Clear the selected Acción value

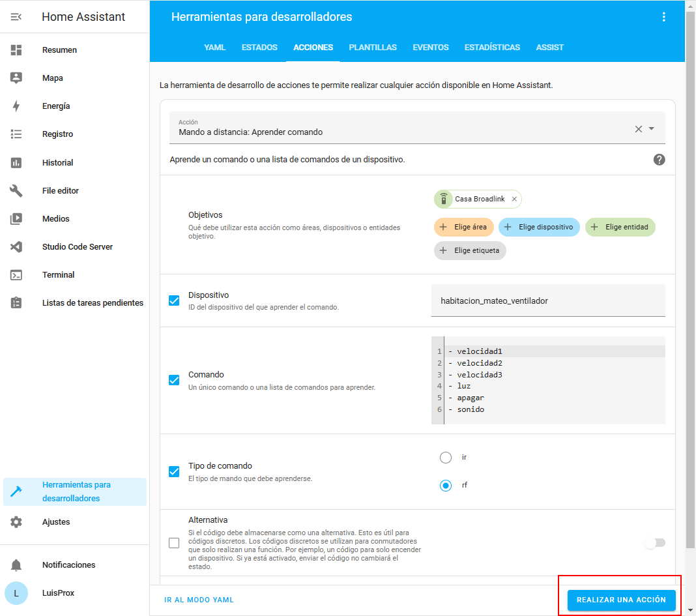[x=638, y=129]
